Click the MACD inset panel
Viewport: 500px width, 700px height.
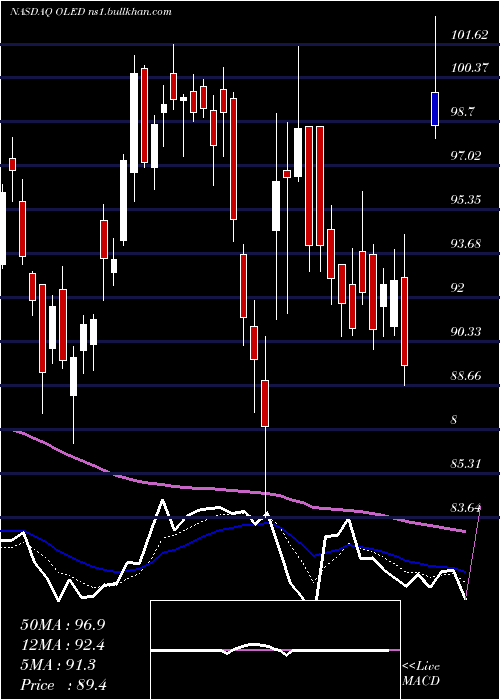[275, 650]
